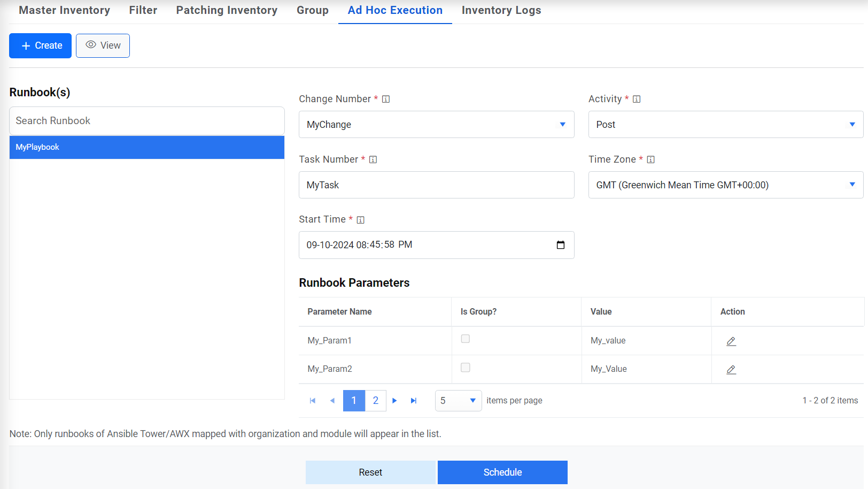868x489 pixels.
Task: Open the Change Number dropdown
Action: click(562, 124)
